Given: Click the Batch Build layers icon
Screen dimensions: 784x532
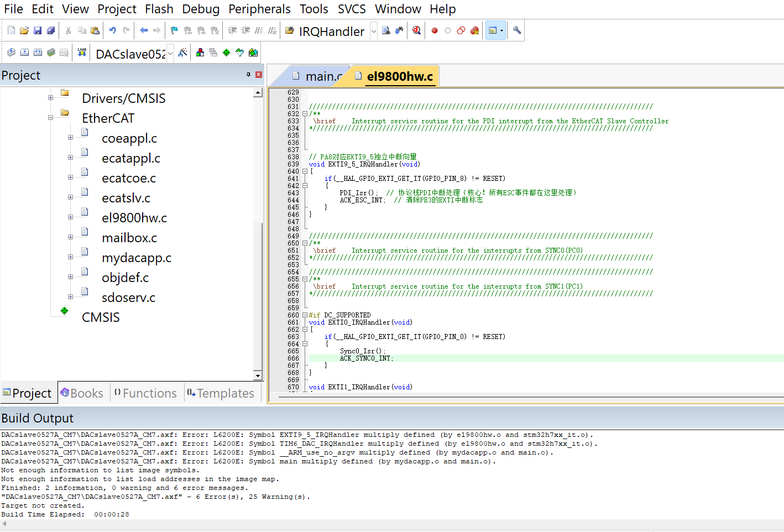Looking at the screenshot, I should click(x=51, y=53).
